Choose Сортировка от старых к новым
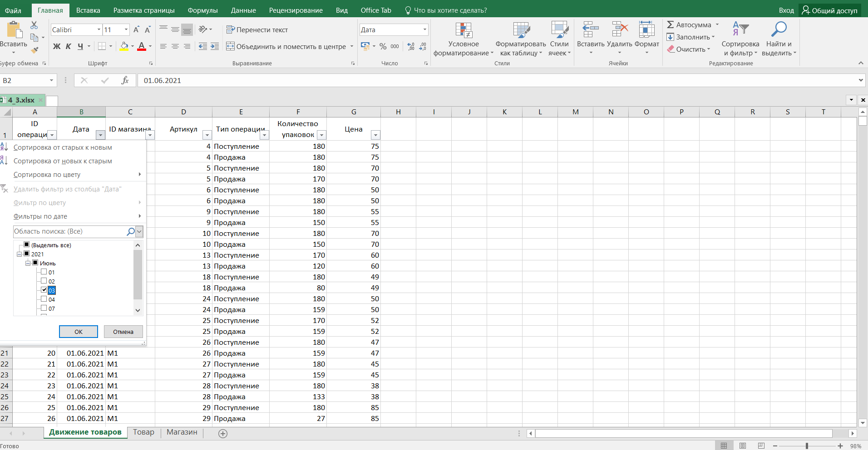This screenshot has height=450, width=868. (63, 147)
